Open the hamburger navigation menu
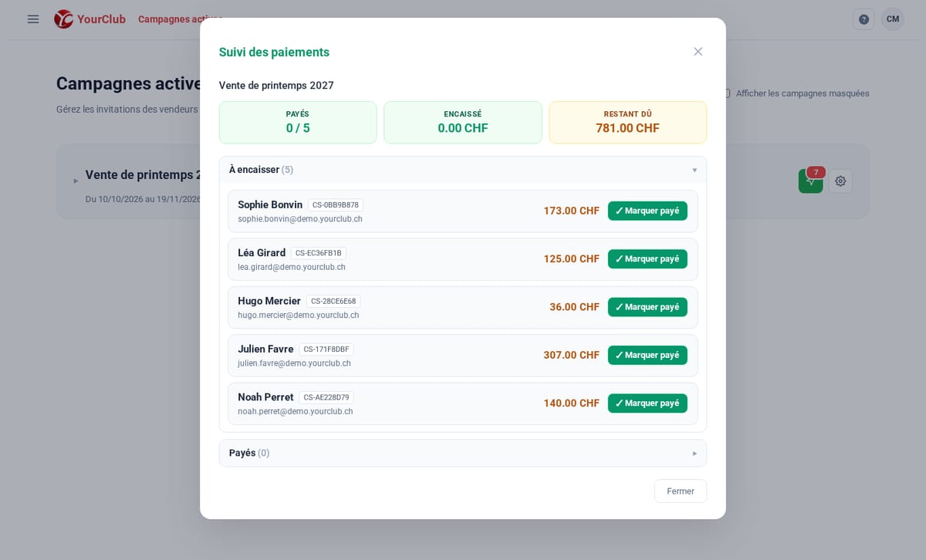The image size is (926, 560). coord(33,19)
